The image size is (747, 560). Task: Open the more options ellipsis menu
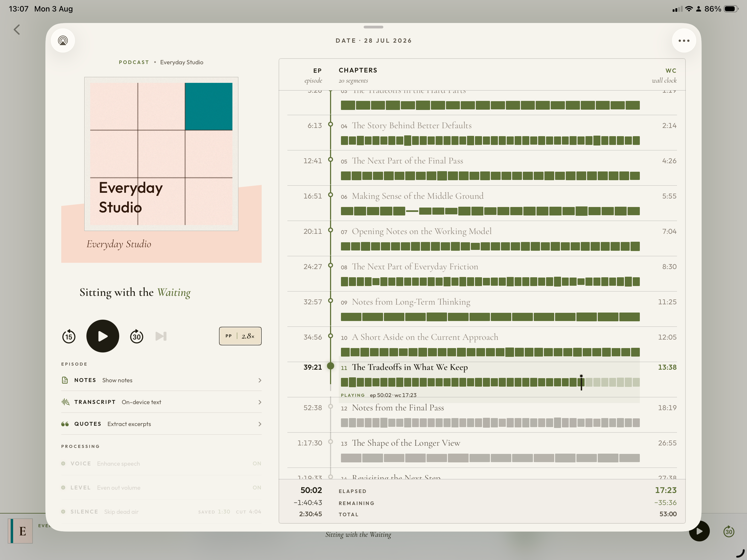(x=684, y=40)
